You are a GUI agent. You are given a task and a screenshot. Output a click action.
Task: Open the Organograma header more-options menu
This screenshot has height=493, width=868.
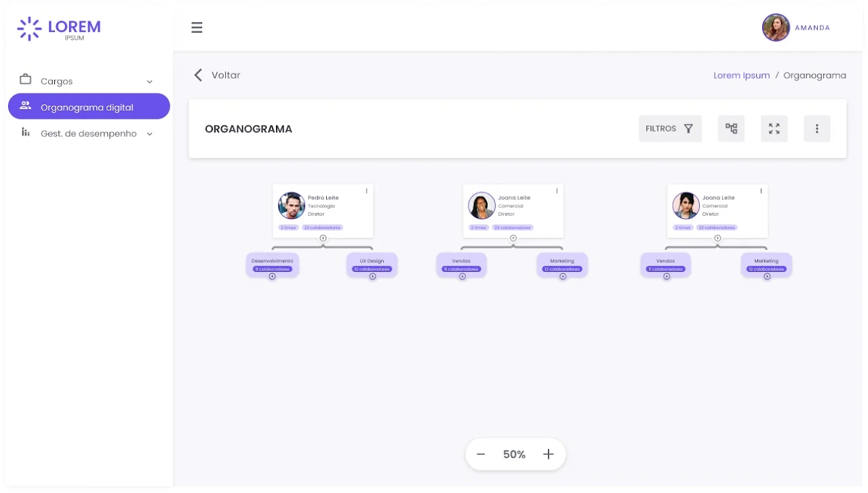(x=817, y=128)
